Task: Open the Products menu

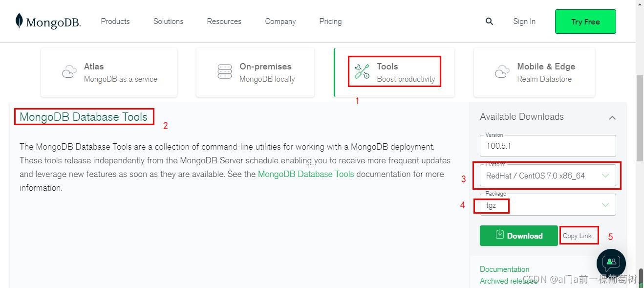Action: pos(115,22)
